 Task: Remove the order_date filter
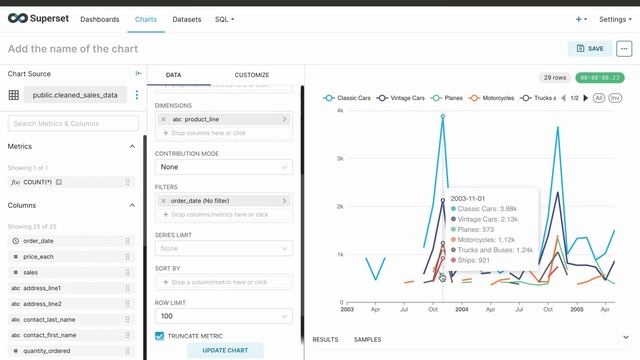coord(163,201)
